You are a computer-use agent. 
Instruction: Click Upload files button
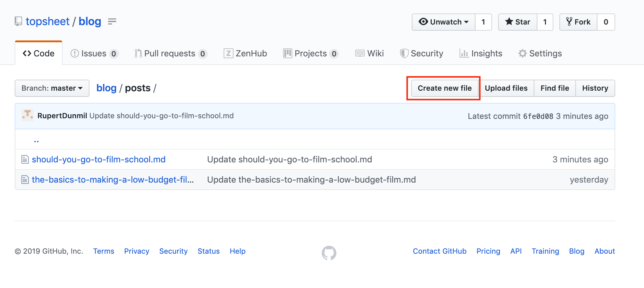pos(506,88)
